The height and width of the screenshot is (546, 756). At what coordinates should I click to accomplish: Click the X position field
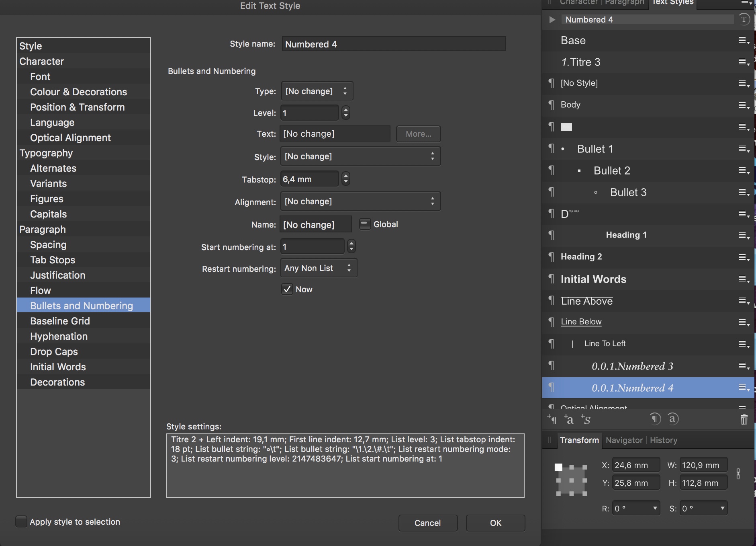(636, 465)
